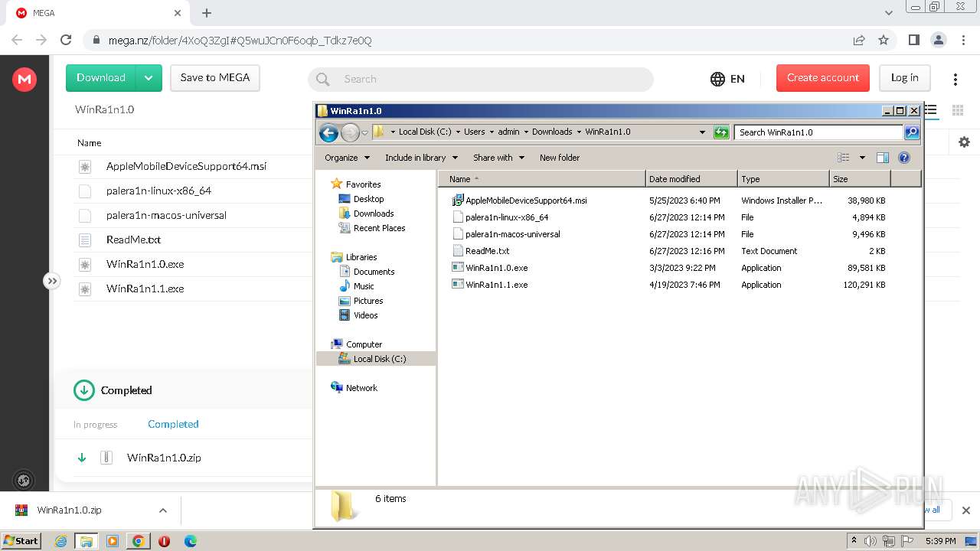Open Explorer help via the question-mark icon

[x=903, y=158]
